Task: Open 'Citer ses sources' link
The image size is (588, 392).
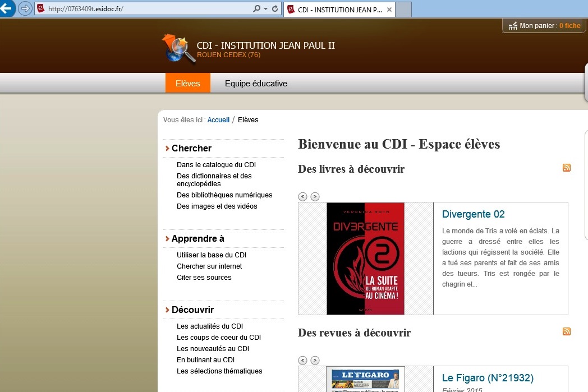Action: click(x=204, y=278)
